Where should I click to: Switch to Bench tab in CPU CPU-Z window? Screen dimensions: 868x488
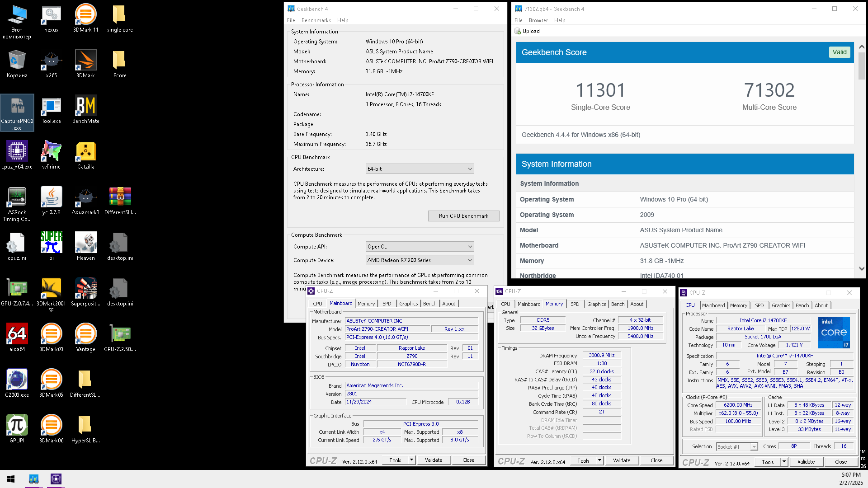(x=802, y=305)
